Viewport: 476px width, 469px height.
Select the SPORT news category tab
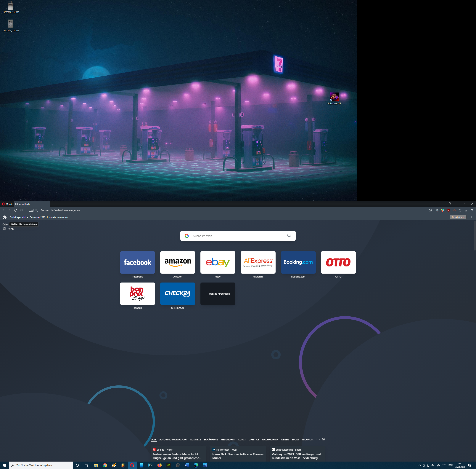[x=295, y=439]
